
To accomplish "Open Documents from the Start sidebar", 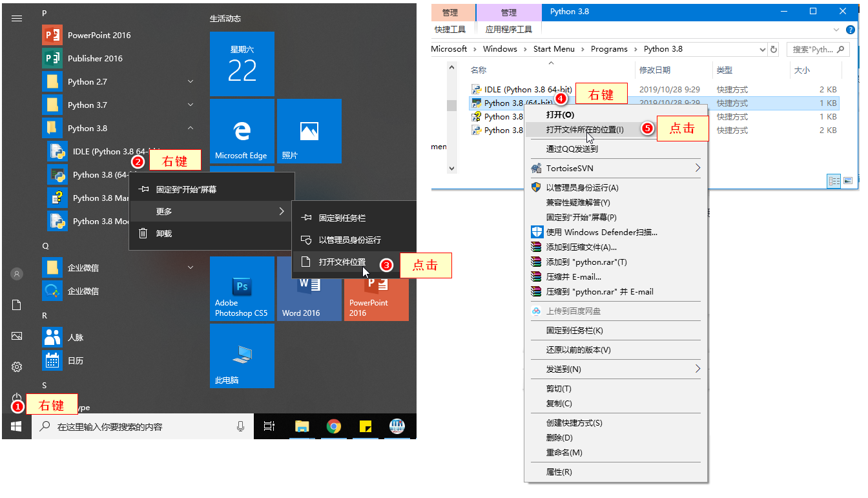I will (x=17, y=305).
